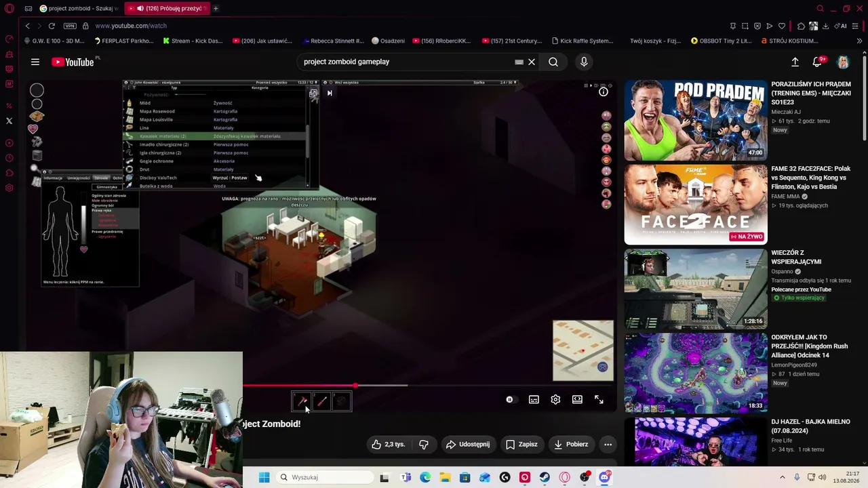Screen dimensions: 868x488
Task: Switch to the 'project zomboid - Szukaj' browser tab
Action: 78,9
